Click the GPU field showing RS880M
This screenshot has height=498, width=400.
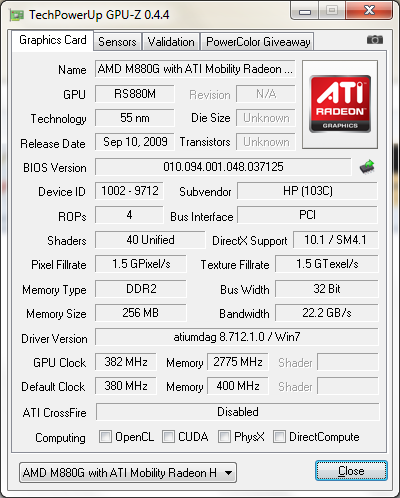tap(135, 94)
